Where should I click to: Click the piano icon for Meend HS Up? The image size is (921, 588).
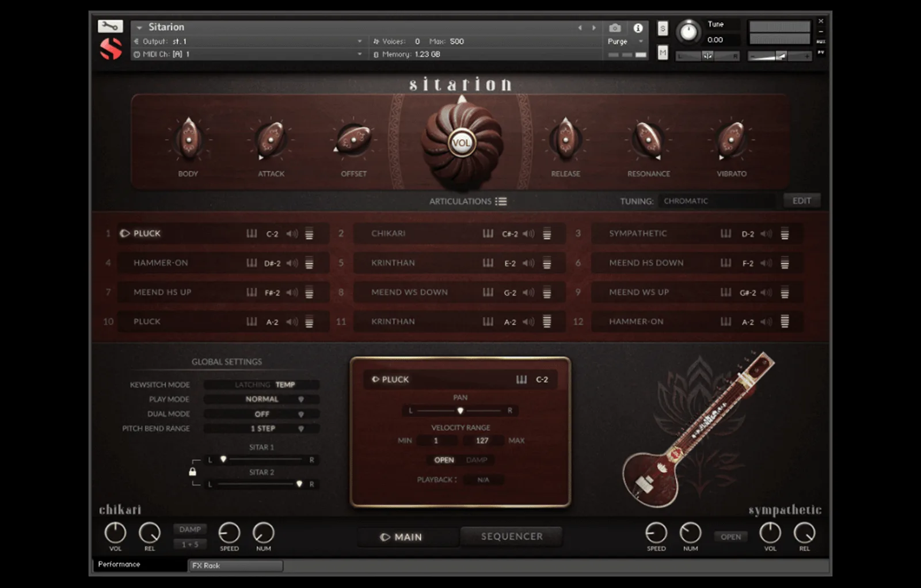coord(252,292)
